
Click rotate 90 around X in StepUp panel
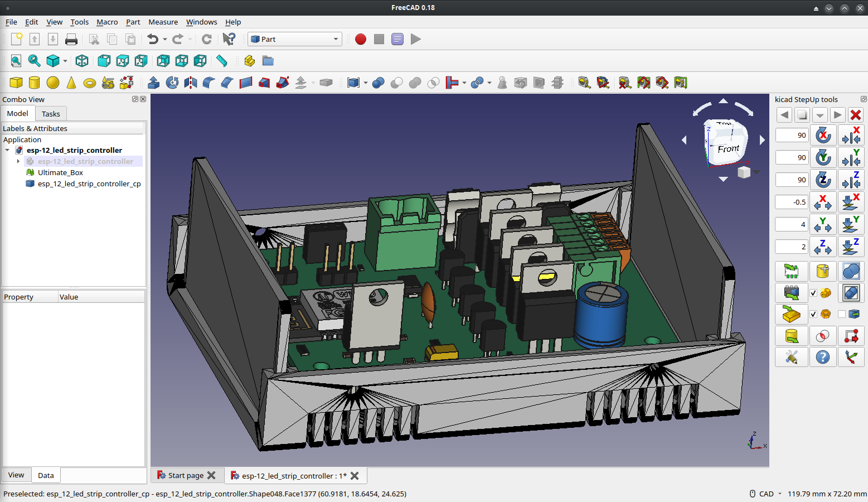823,135
